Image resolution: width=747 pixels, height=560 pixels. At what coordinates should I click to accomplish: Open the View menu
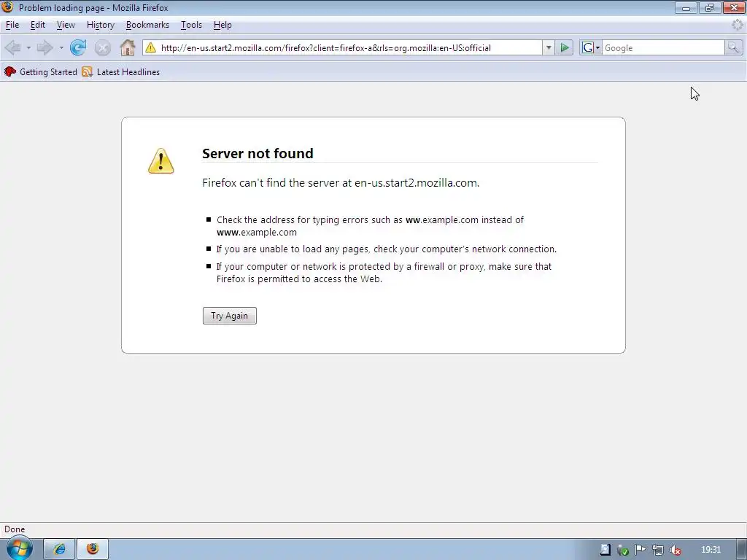(66, 25)
